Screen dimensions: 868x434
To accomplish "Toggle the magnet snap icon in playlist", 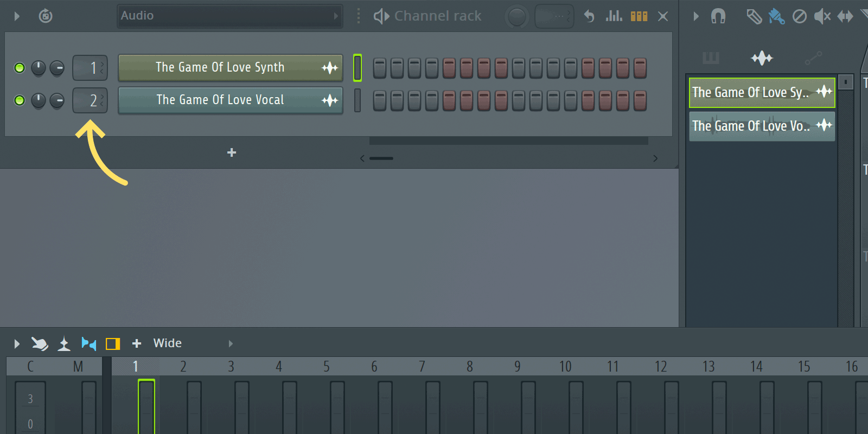I will pyautogui.click(x=718, y=16).
